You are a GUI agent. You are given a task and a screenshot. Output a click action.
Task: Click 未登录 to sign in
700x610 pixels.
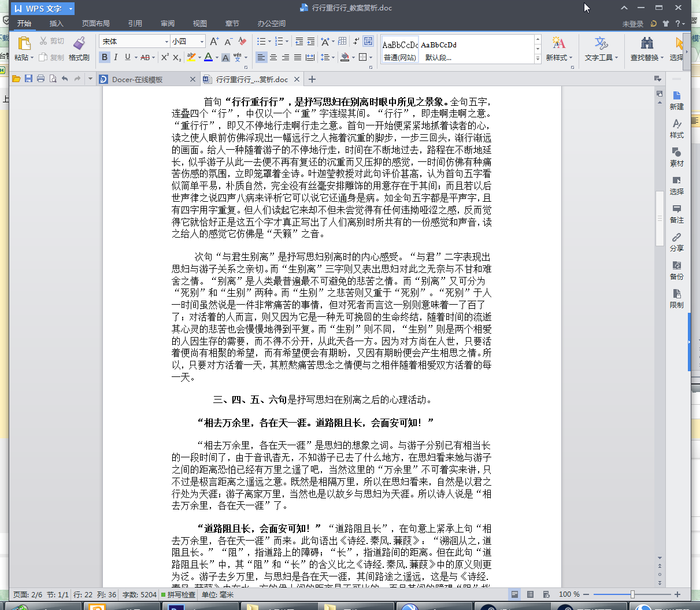point(633,24)
